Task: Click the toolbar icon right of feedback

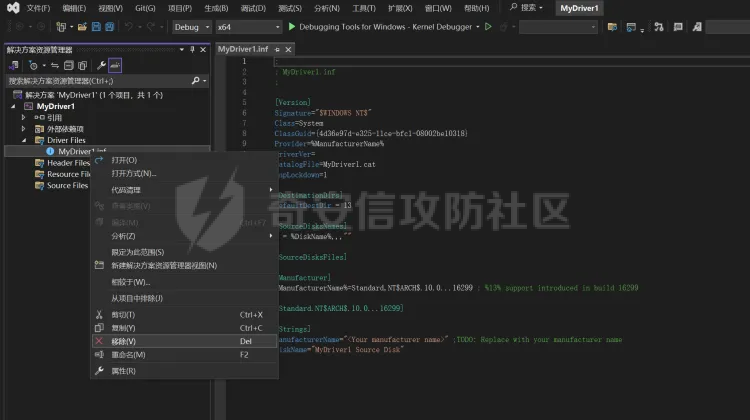Action: point(697,27)
